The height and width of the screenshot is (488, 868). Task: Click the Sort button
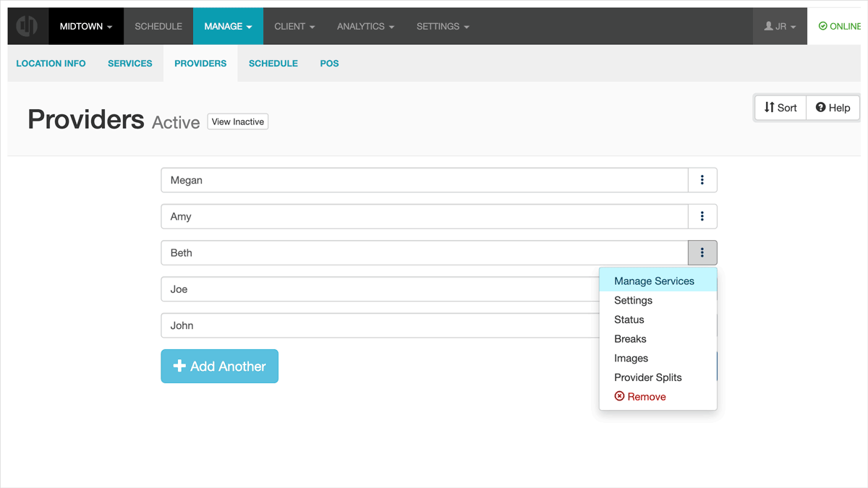click(780, 108)
